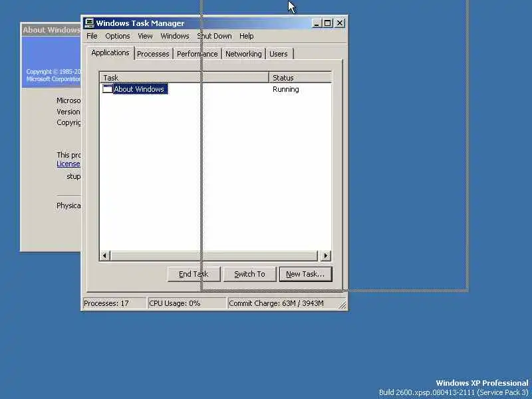Open the Windows menu
This screenshot has height=399, width=532.
(x=175, y=36)
